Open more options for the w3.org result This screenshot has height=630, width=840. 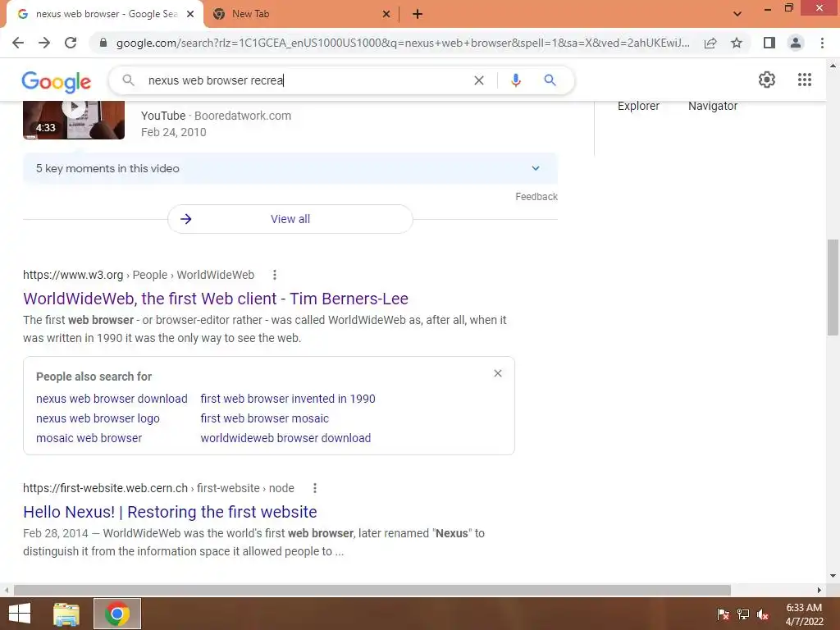pos(275,275)
